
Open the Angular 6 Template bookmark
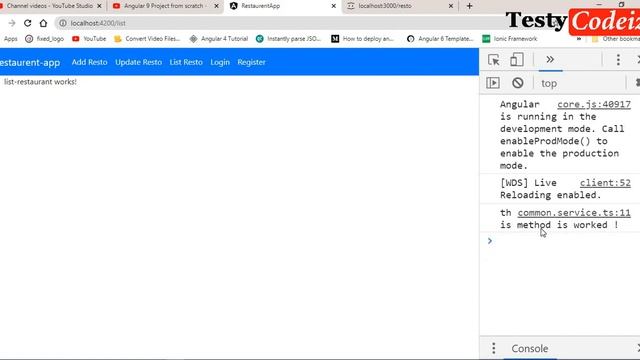point(440,39)
